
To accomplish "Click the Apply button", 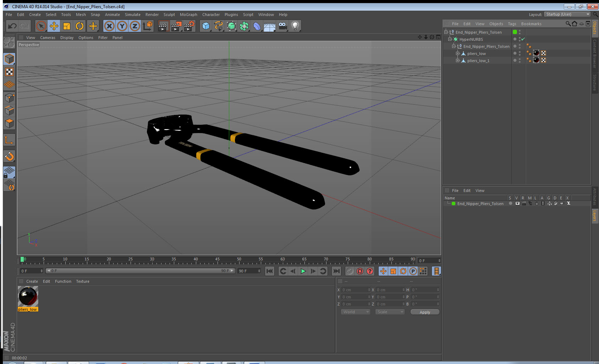I will pos(425,312).
